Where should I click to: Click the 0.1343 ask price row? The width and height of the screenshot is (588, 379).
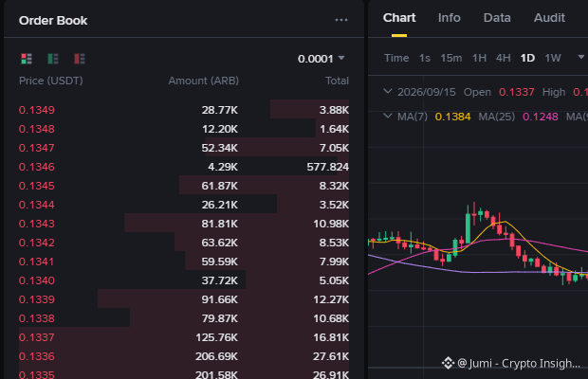184,224
